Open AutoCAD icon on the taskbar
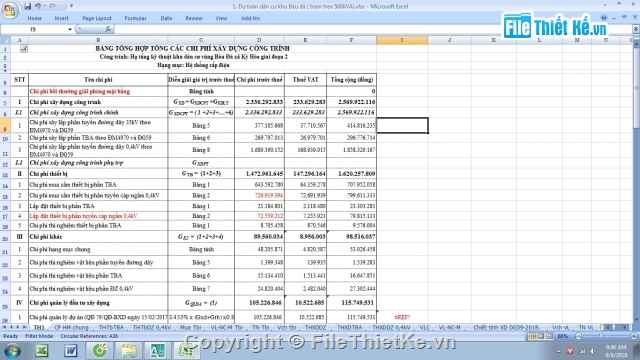Viewport: 640px width, 360px height. pos(158,351)
